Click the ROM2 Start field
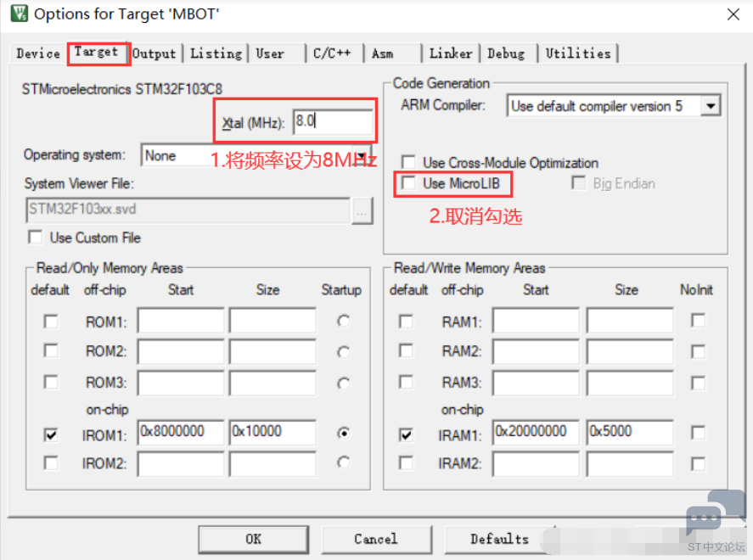Screen dimensions: 753x560 [181, 352]
